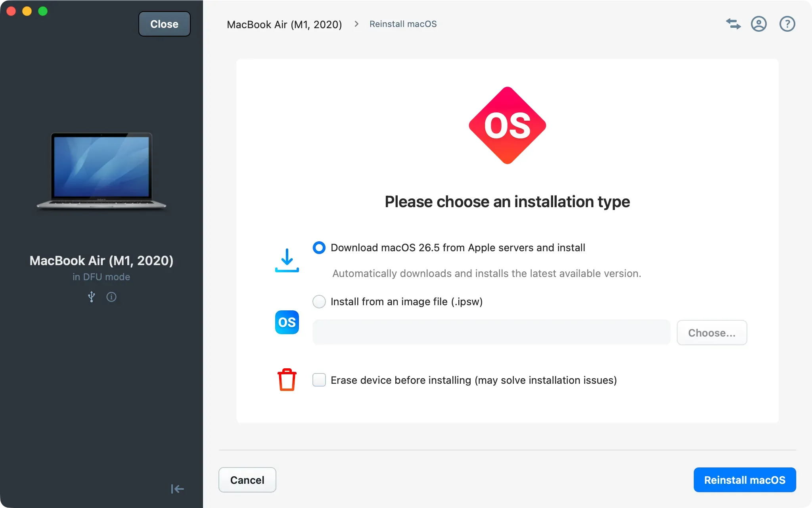Viewport: 812px width, 508px height.
Task: Click the Close button in sidebar
Action: click(x=165, y=24)
